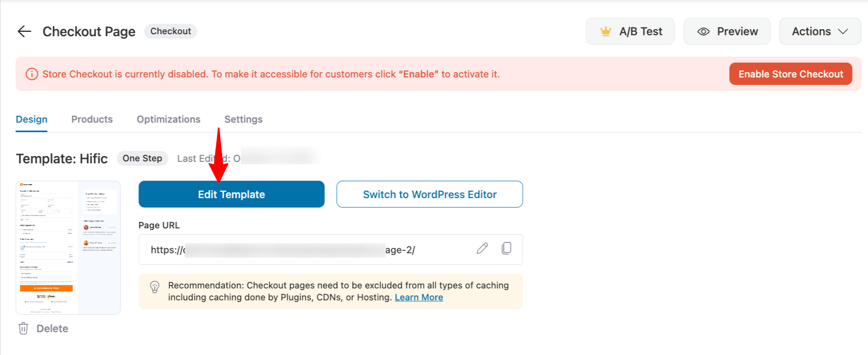Choose Switch to WordPress Editor

pyautogui.click(x=430, y=194)
